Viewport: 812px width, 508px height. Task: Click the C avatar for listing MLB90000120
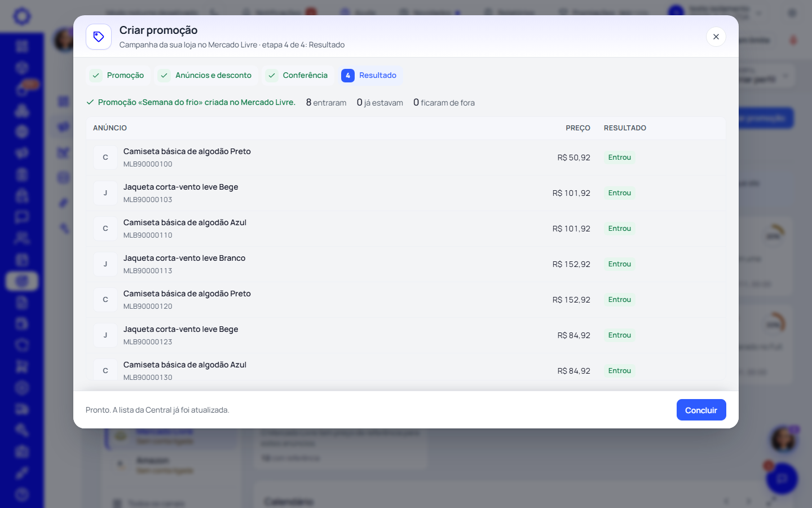tap(105, 300)
